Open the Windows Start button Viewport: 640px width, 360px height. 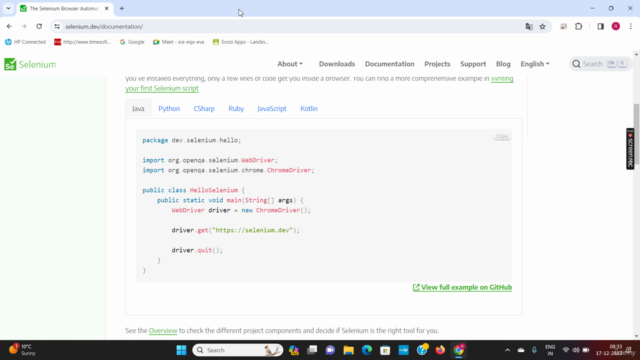181,350
